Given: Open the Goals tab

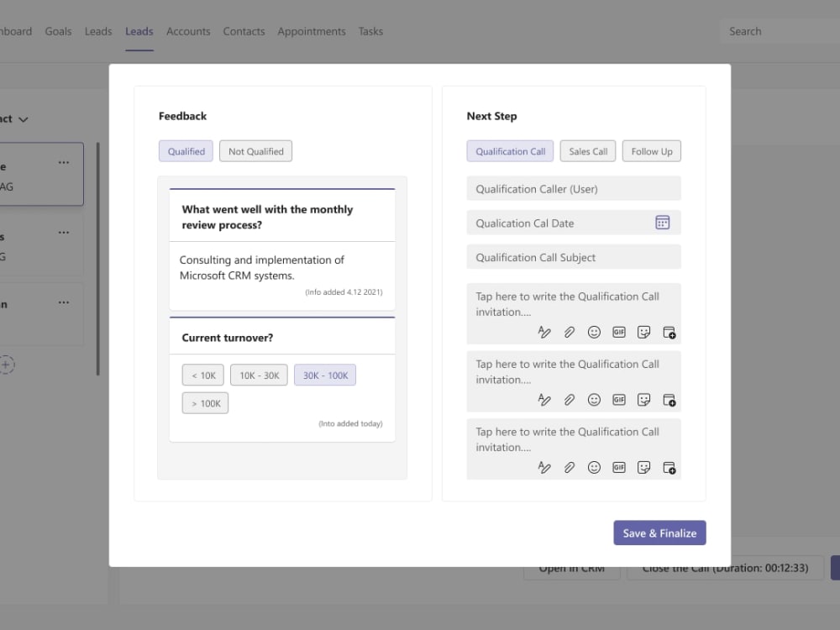Looking at the screenshot, I should [x=58, y=31].
